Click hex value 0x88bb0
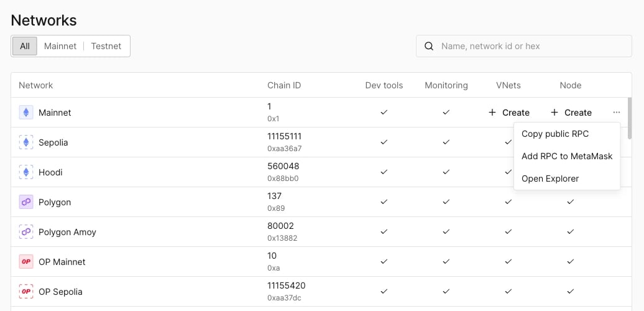Image resolution: width=644 pixels, height=311 pixels. tap(283, 179)
